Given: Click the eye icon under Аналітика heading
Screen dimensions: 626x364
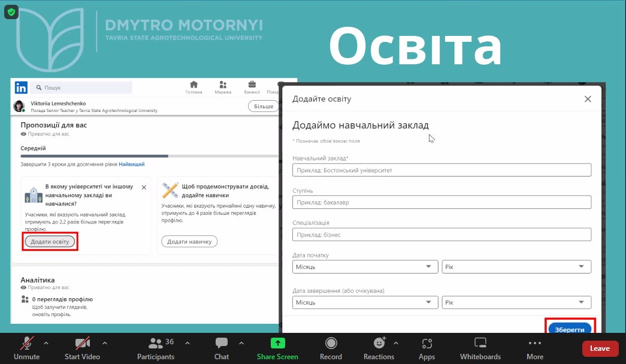Looking at the screenshot, I should [23, 287].
